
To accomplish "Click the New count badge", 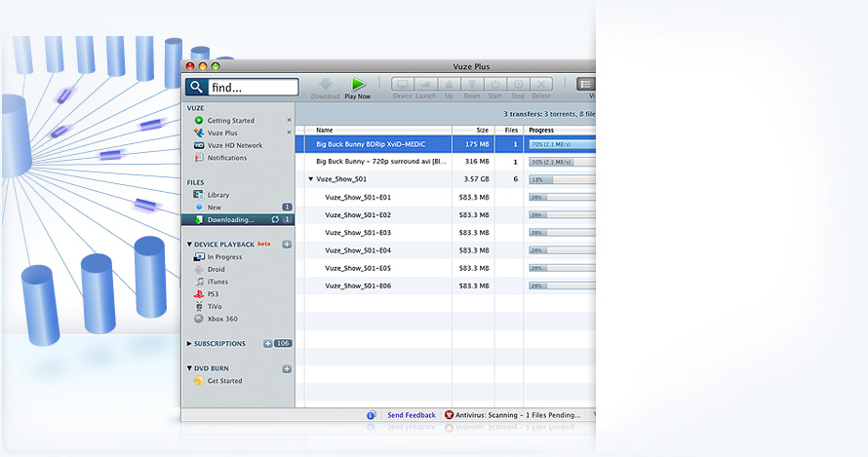I will [287, 207].
